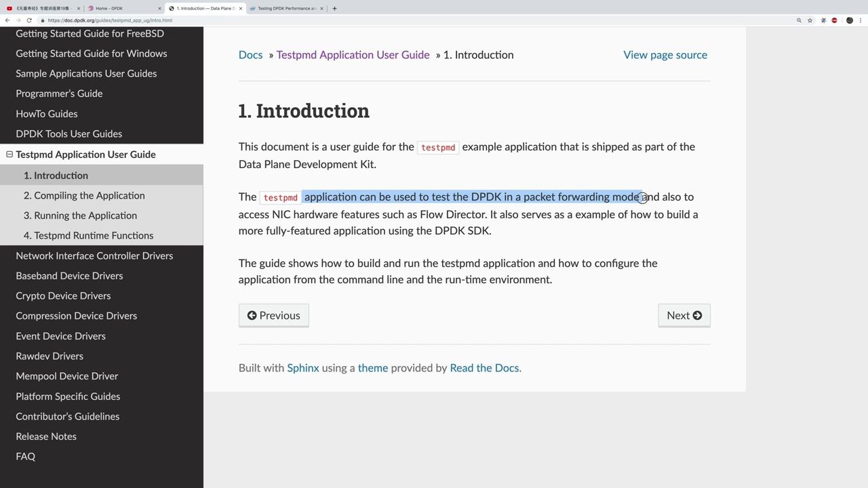Screen dimensions: 868x488
Task: Close the Testing DPDK Performance tab
Action: pyautogui.click(x=322, y=8)
